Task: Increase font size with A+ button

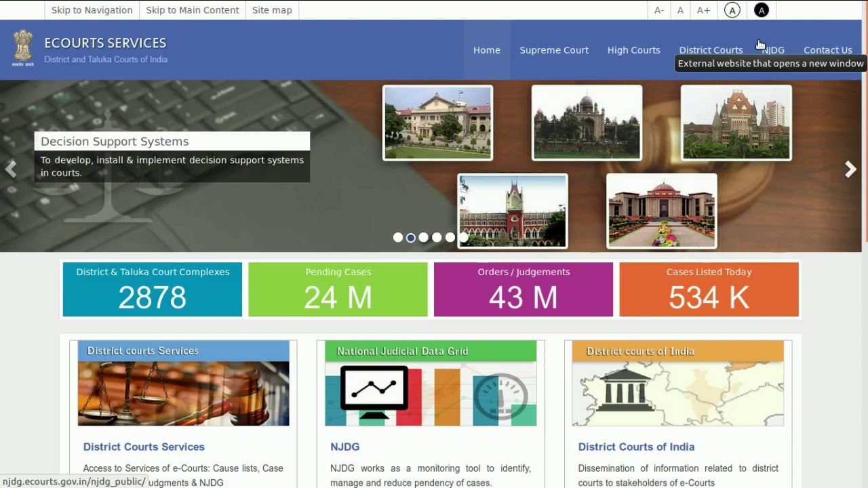Action: [x=704, y=10]
